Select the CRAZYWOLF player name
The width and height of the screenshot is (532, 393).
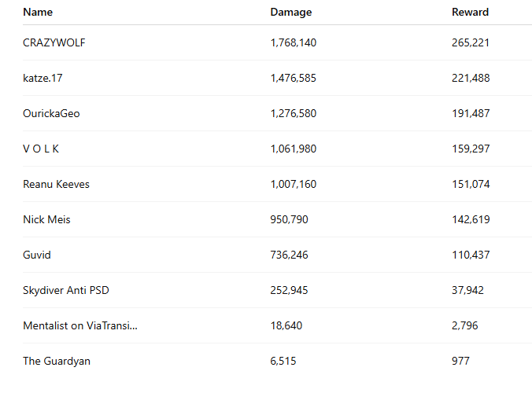[54, 42]
